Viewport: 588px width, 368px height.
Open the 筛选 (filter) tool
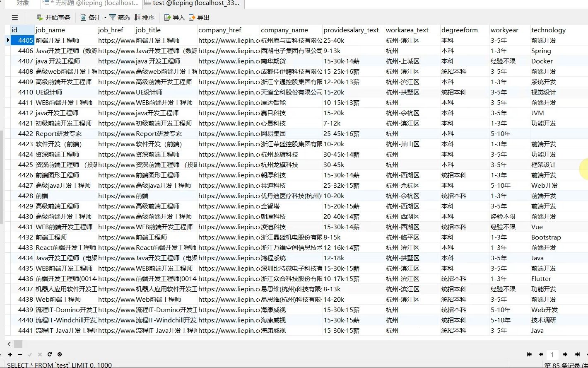pyautogui.click(x=120, y=17)
